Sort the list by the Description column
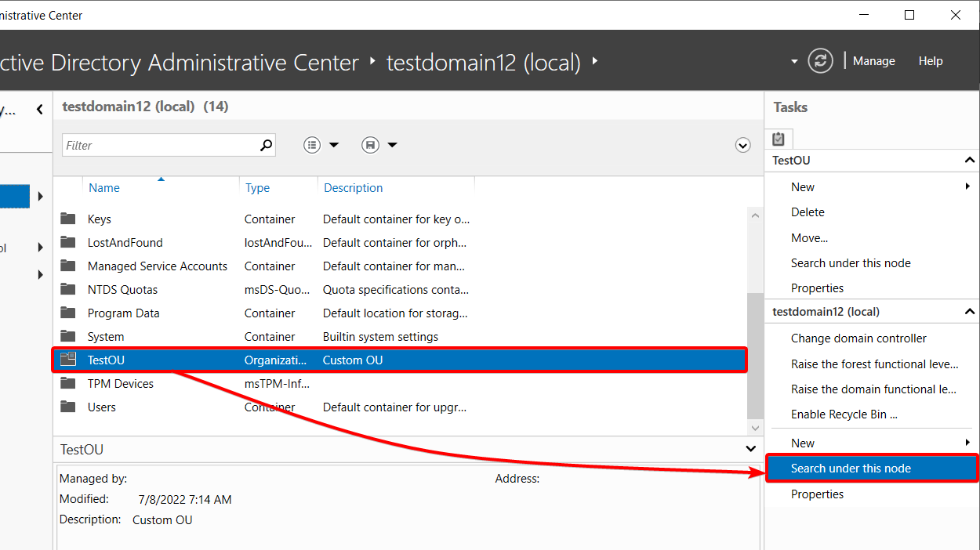The height and width of the screenshot is (550, 980). click(354, 188)
